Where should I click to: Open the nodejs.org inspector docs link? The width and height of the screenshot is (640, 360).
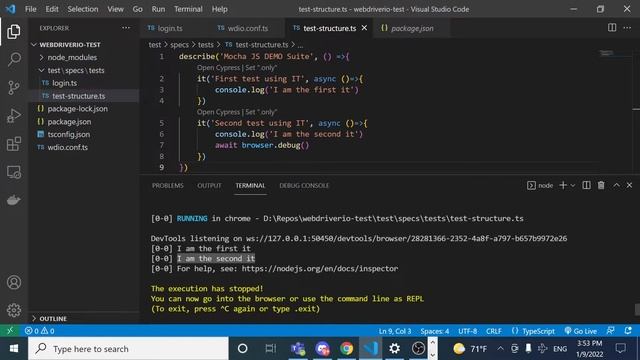click(320, 269)
